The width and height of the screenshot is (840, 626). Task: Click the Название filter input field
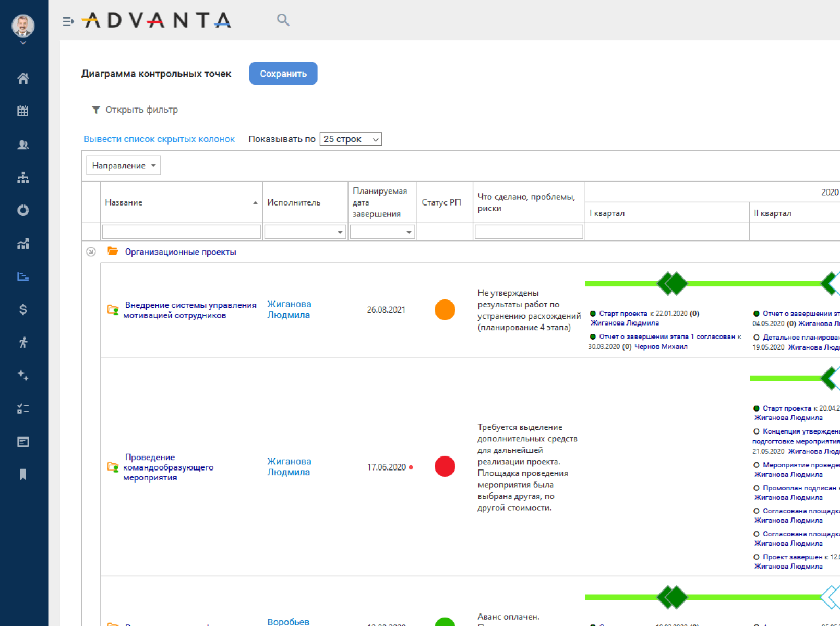[x=181, y=232]
